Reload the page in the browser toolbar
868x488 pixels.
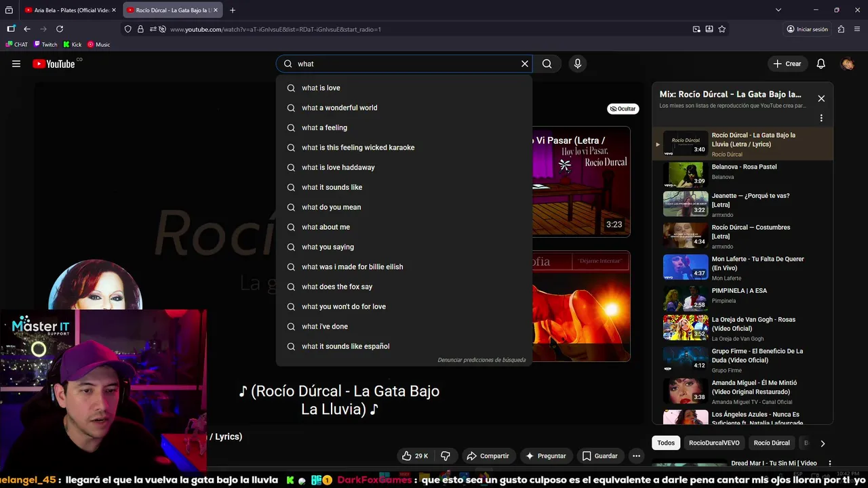pos(60,29)
